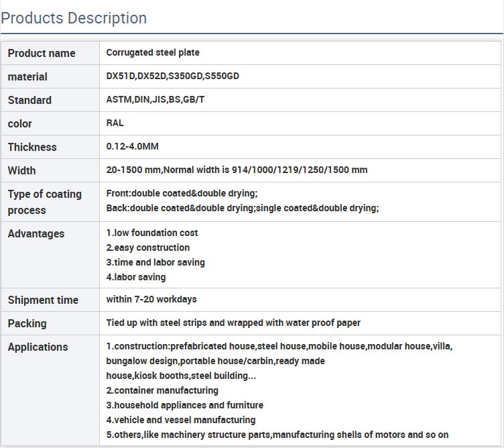
Task: Click the Back:double coated&double drying line
Action: pos(243,208)
